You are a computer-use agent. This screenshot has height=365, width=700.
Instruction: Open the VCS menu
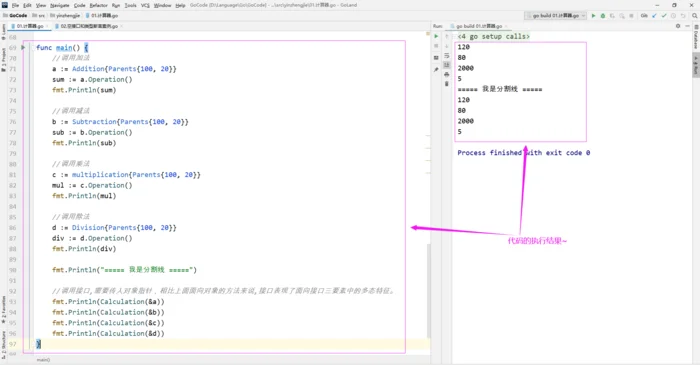(145, 5)
